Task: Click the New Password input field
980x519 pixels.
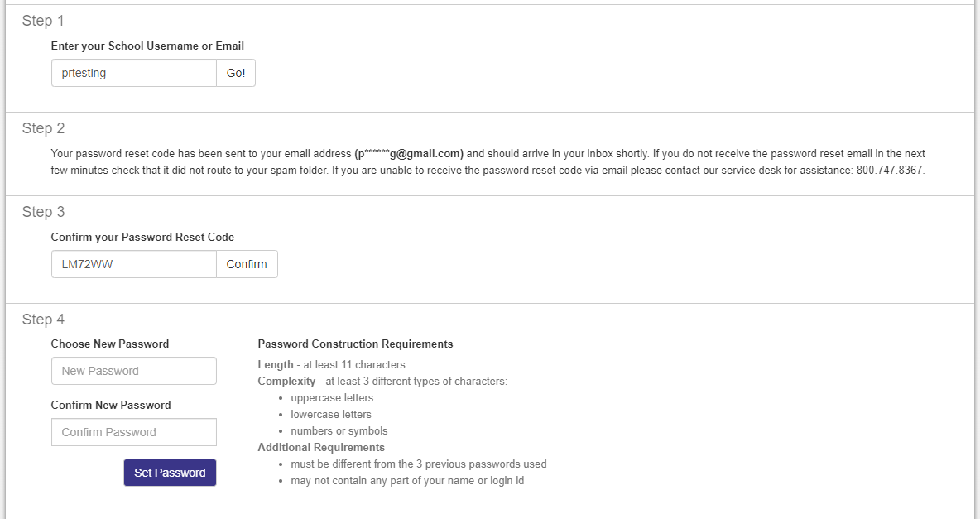Action: (133, 371)
